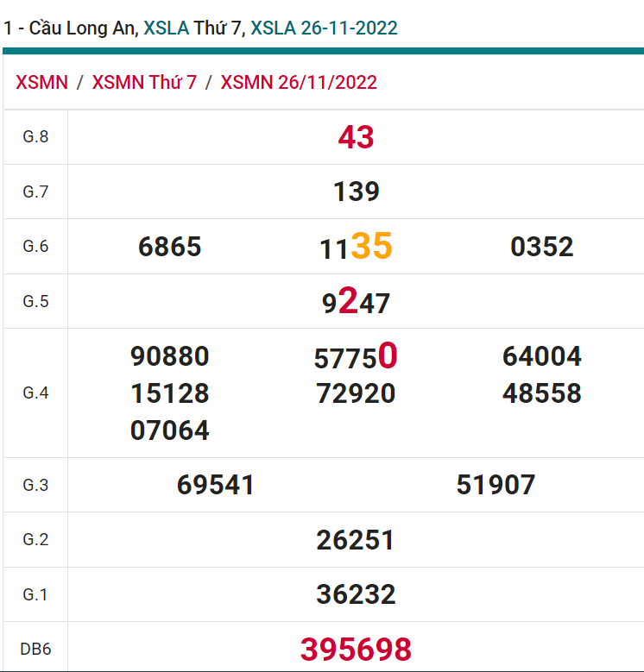Screen dimensions: 644x672
Task: Click the G.4 number 48558
Action: [x=542, y=393]
